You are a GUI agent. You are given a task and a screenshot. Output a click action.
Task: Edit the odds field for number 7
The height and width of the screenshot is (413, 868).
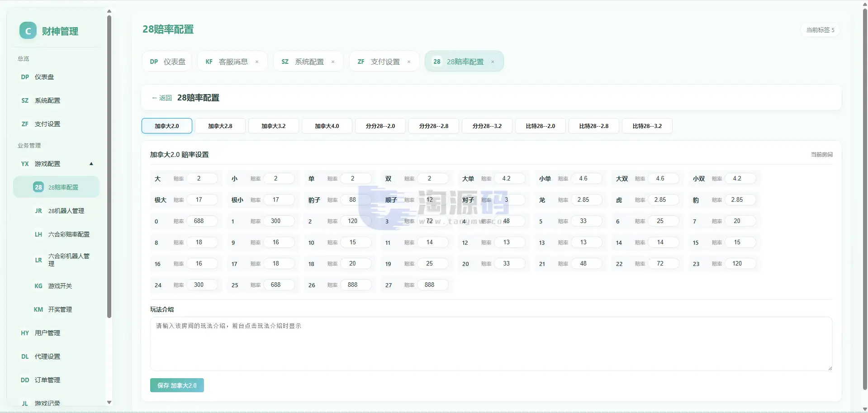740,221
